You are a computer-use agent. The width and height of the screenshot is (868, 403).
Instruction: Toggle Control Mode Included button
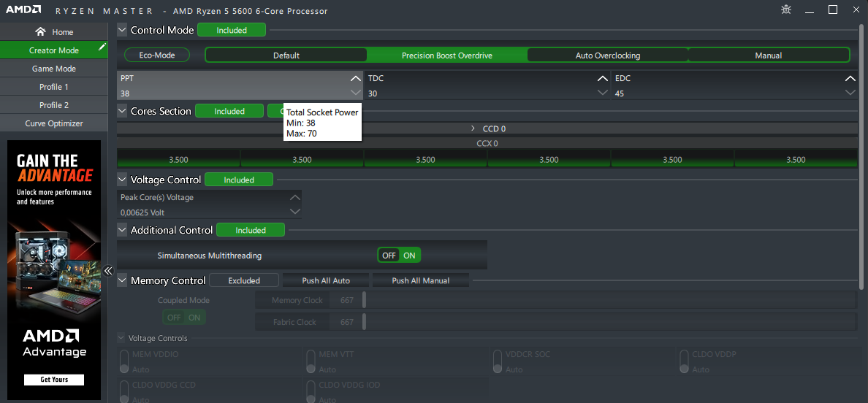(x=232, y=30)
